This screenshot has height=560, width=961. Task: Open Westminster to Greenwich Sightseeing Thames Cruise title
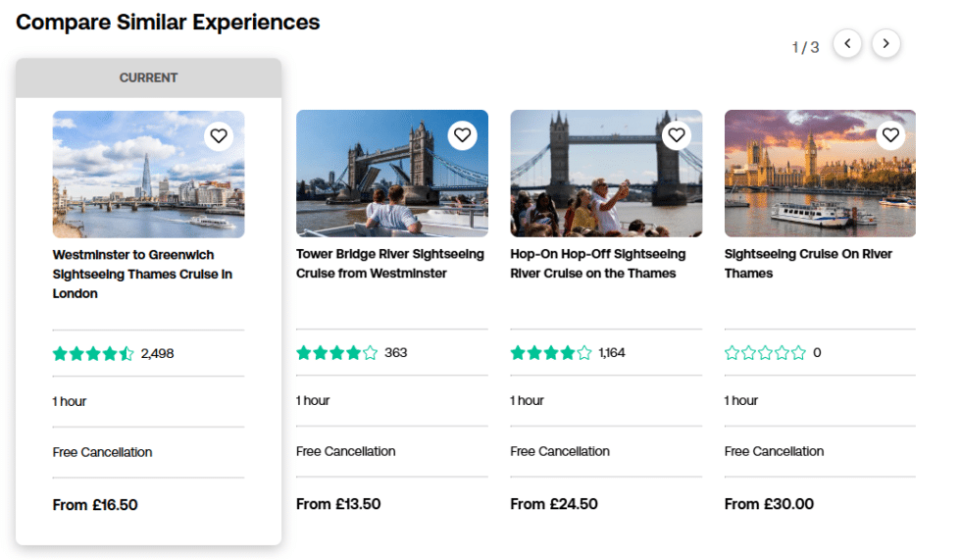point(142,274)
